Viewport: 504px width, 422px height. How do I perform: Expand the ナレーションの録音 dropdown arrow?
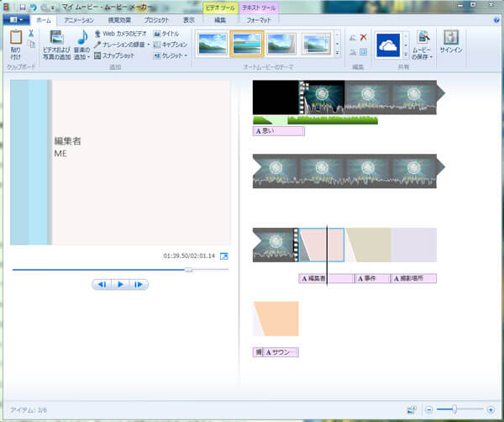click(149, 45)
